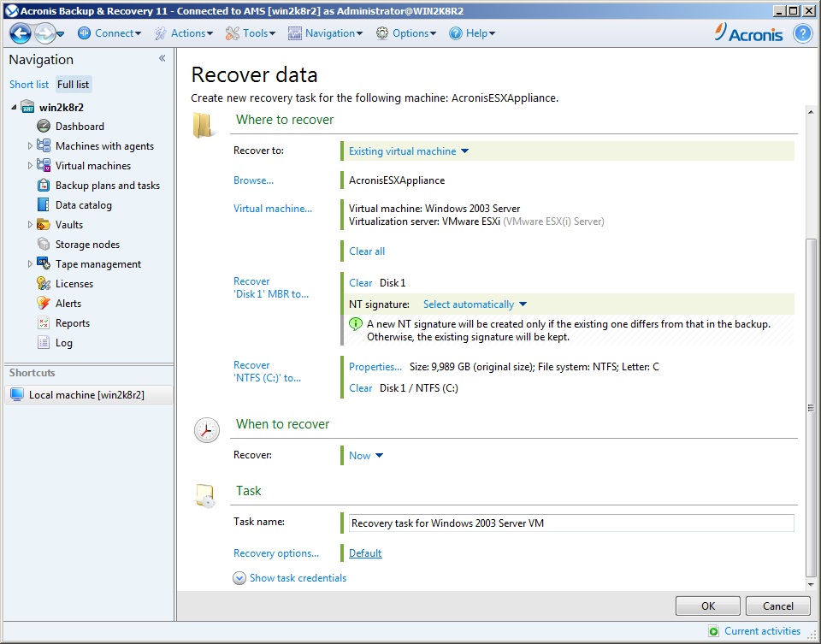Click the scrollbar down arrow

[x=811, y=585]
